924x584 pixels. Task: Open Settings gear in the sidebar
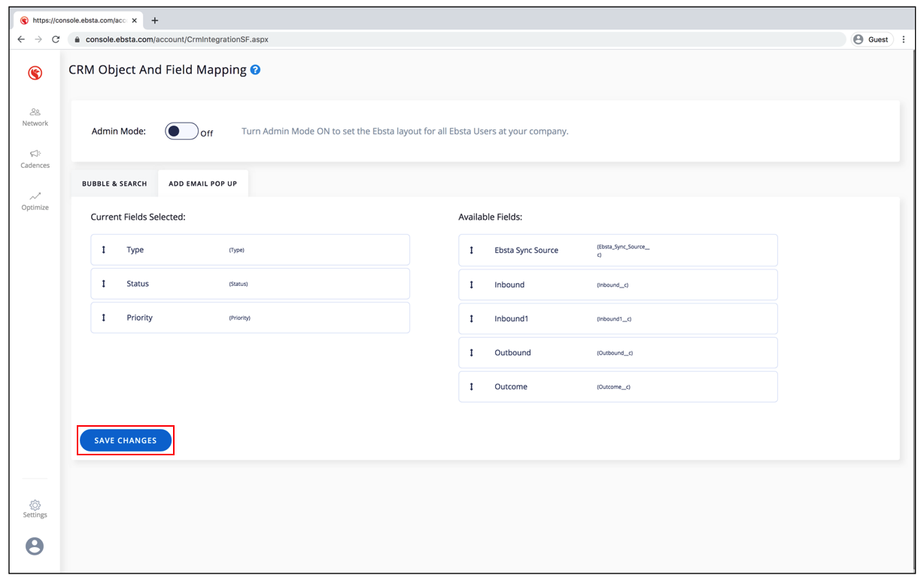pos(35,509)
